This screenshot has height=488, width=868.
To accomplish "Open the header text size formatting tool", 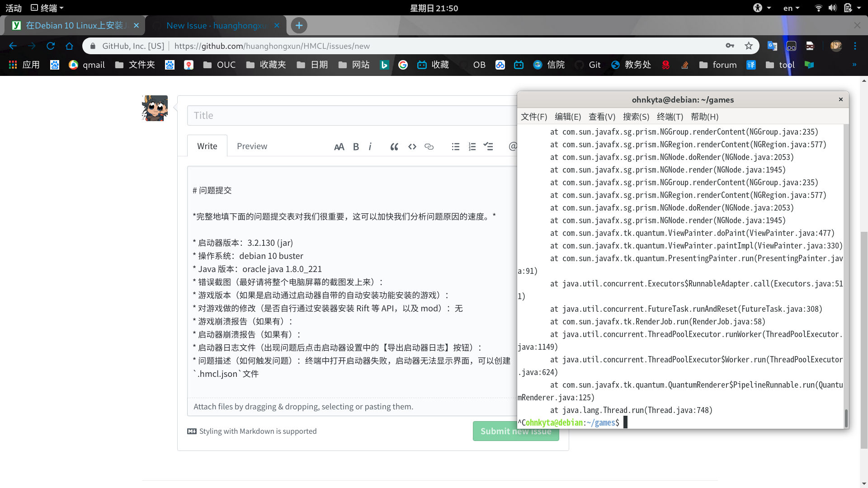I will click(x=340, y=146).
